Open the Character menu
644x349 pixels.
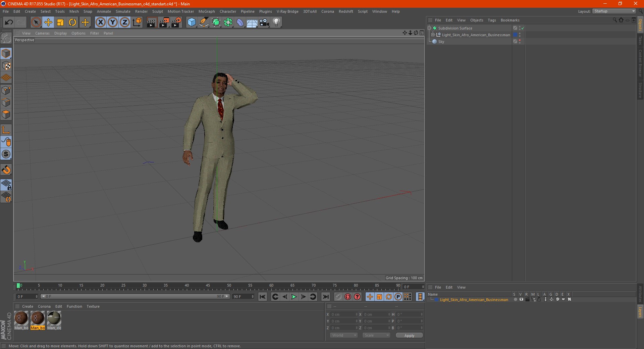pos(228,11)
